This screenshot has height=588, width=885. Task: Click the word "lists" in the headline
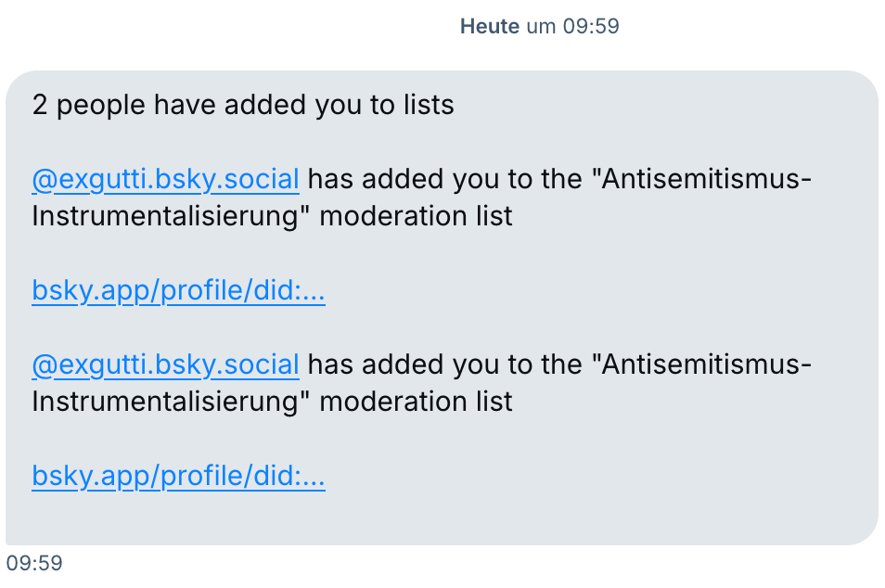click(x=429, y=105)
